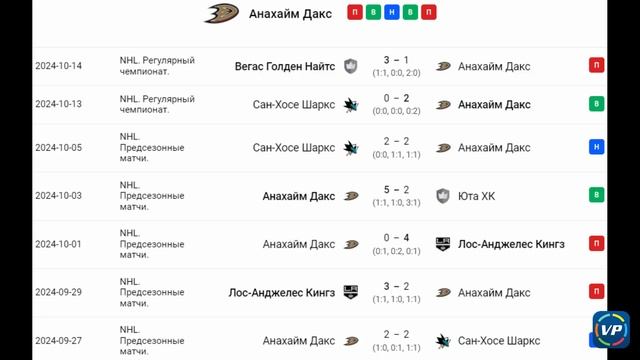Viewport: 640px width, 360px height.
Task: Open Вегас Голден Найтс team link
Action: pos(285,66)
